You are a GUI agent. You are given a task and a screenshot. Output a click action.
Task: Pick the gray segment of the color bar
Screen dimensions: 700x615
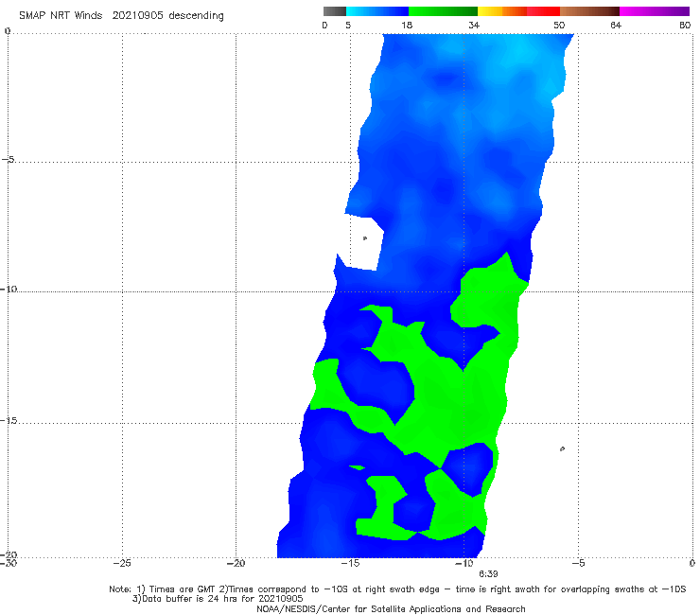335,11
